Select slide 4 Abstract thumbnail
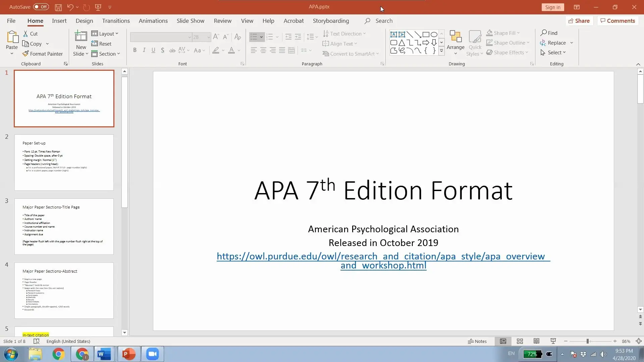The width and height of the screenshot is (644, 362). point(64,291)
